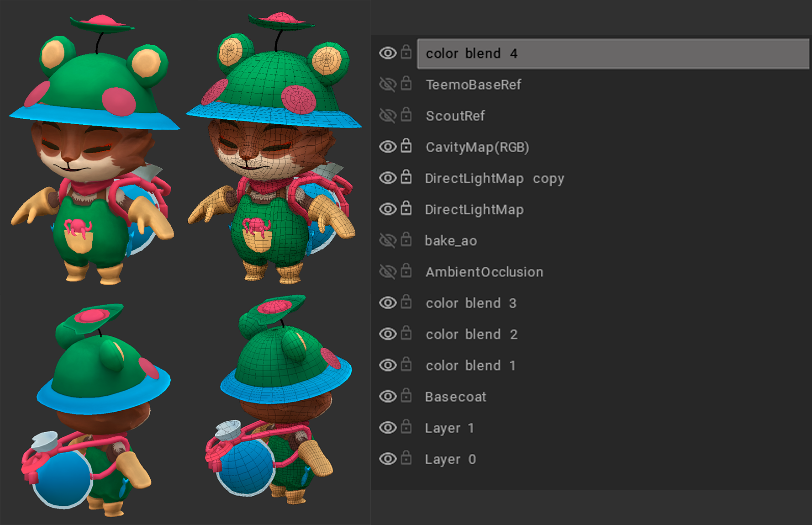Show the AmbientOcclusion layer
The image size is (812, 525).
pyautogui.click(x=388, y=271)
